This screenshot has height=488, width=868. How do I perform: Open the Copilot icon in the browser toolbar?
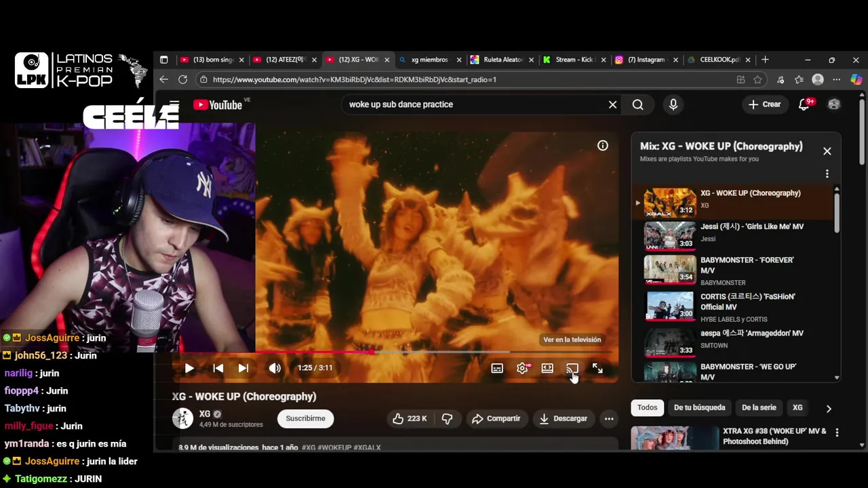pyautogui.click(x=856, y=79)
